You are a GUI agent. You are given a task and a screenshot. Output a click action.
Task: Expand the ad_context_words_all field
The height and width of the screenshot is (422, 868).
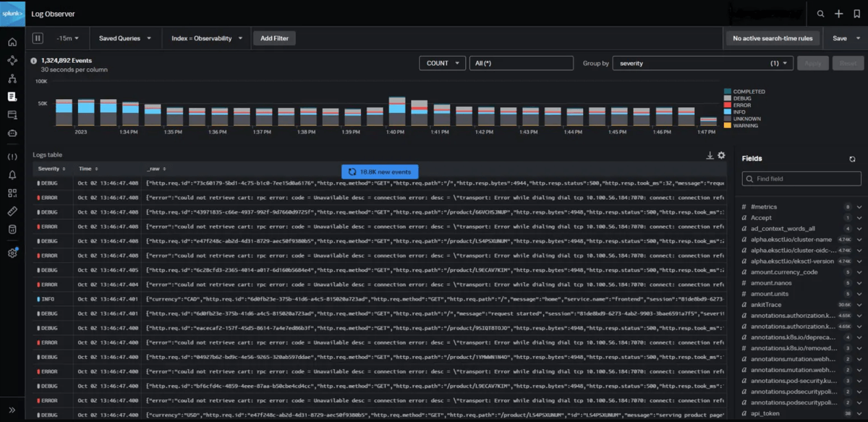(859, 229)
